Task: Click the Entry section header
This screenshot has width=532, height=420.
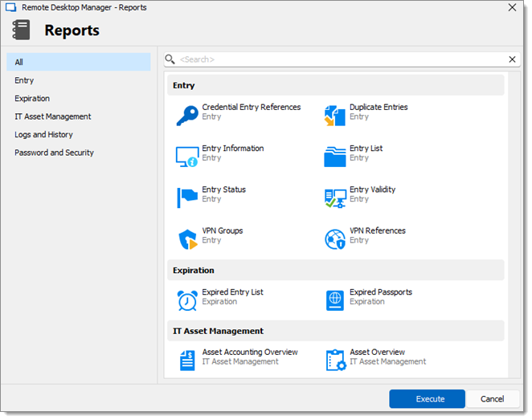Action: pyautogui.click(x=335, y=85)
